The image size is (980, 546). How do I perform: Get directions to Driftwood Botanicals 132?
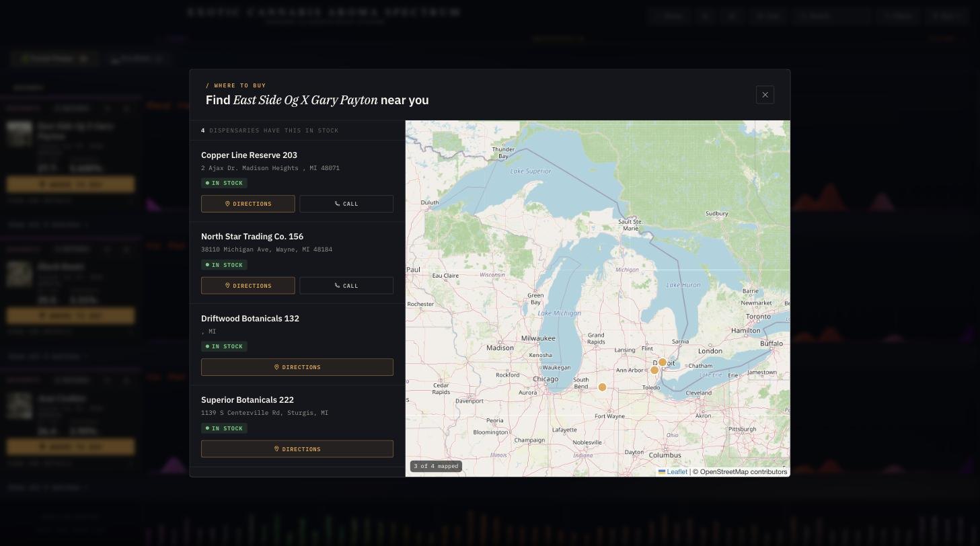(297, 367)
